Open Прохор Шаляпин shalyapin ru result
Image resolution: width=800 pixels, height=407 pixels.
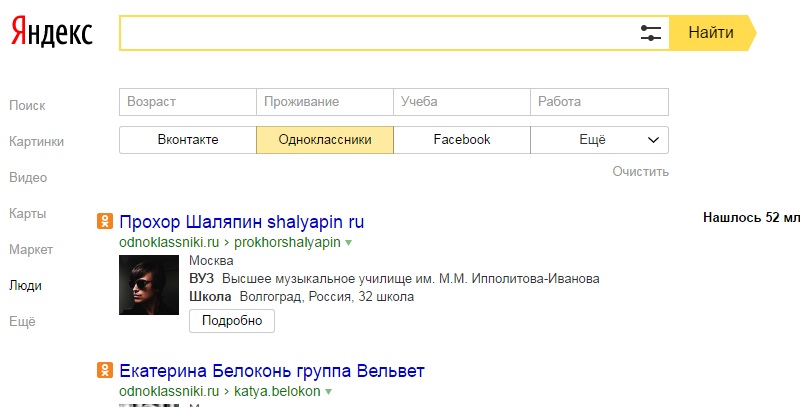point(241,222)
